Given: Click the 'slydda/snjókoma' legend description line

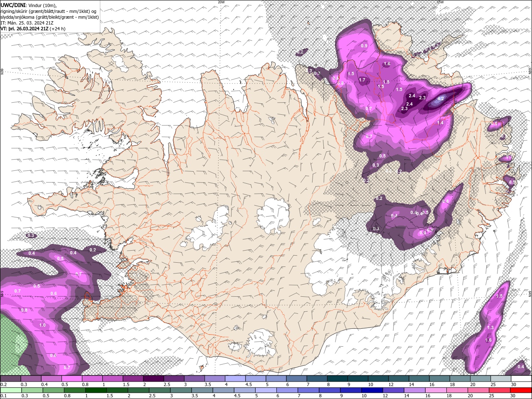Looking at the screenshot, I should coord(50,17).
